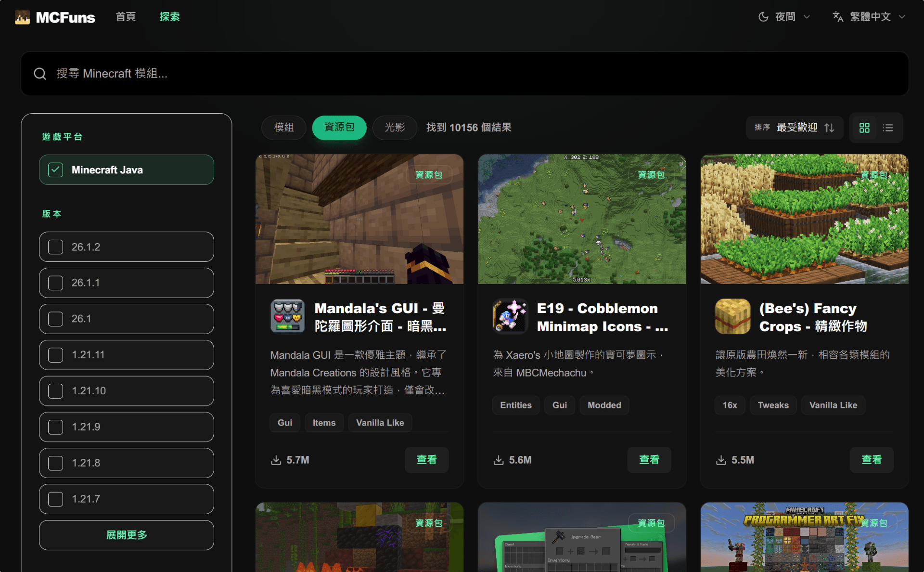
Task: Open the Fancy Crops preview thumbnail
Action: [x=804, y=219]
